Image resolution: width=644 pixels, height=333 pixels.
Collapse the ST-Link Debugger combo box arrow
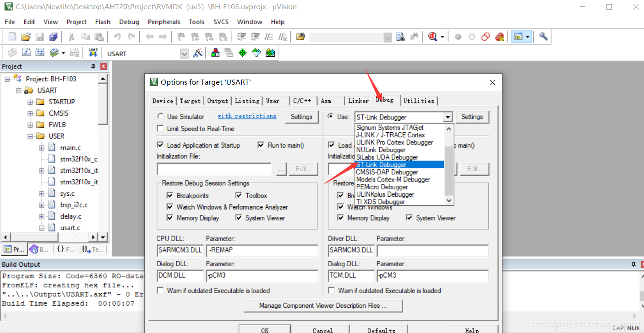point(448,117)
